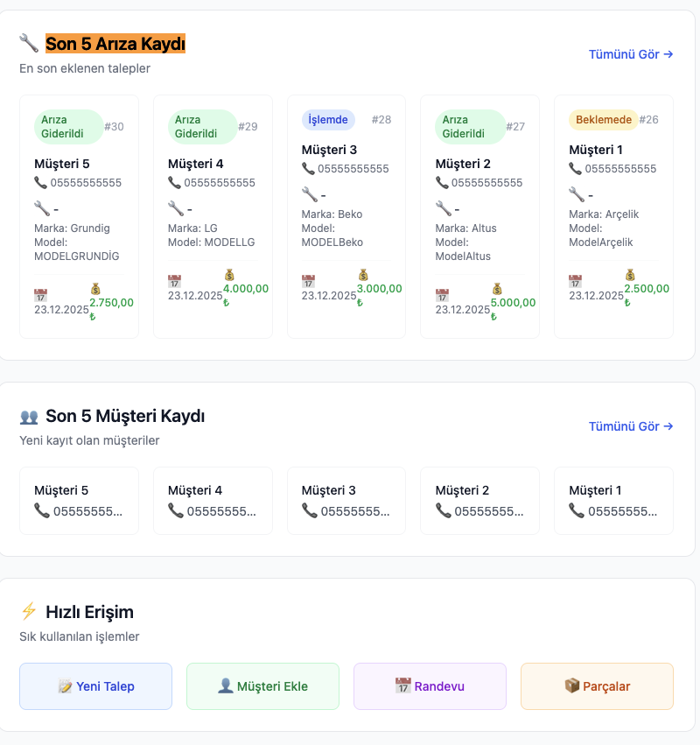Open Tümünü Gör link for fault records
Image resolution: width=700 pixels, height=745 pixels.
click(631, 54)
